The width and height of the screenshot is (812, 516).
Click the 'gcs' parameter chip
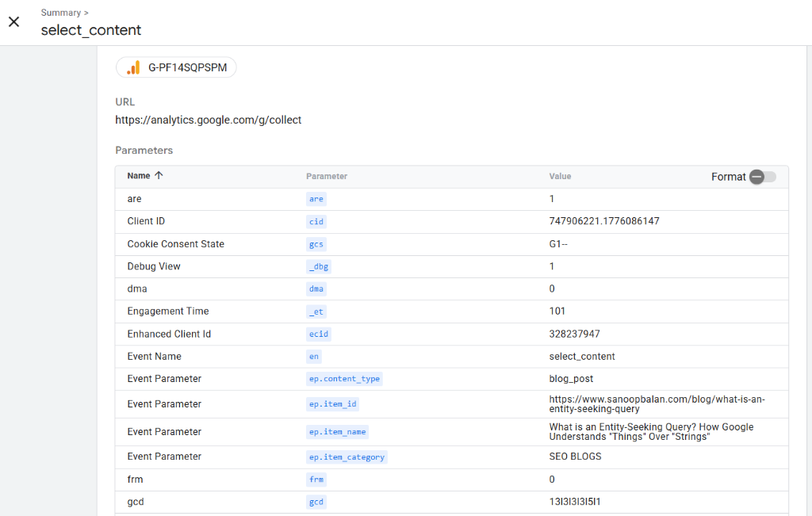[x=316, y=244]
